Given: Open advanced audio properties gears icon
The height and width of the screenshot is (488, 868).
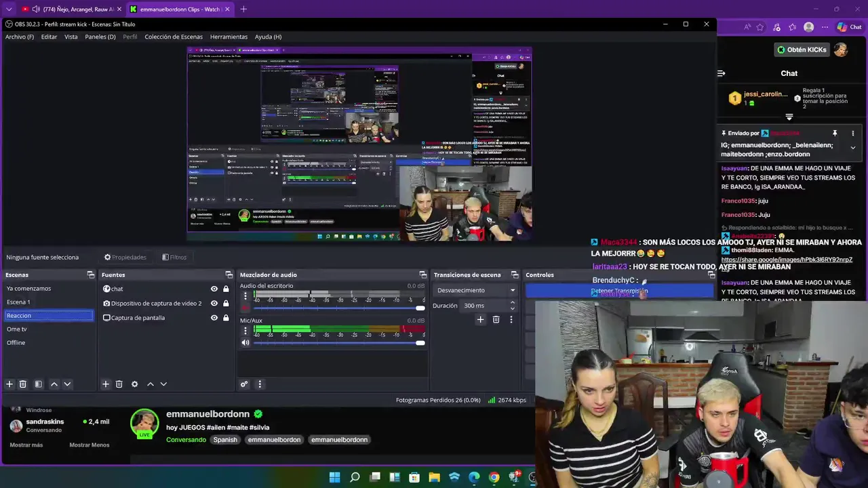Looking at the screenshot, I should click(x=244, y=384).
